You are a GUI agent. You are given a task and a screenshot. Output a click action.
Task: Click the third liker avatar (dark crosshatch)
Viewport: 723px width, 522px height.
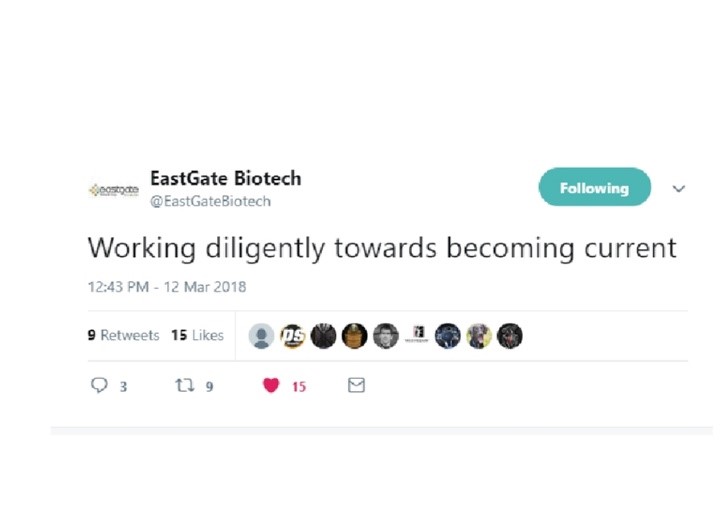click(x=323, y=336)
